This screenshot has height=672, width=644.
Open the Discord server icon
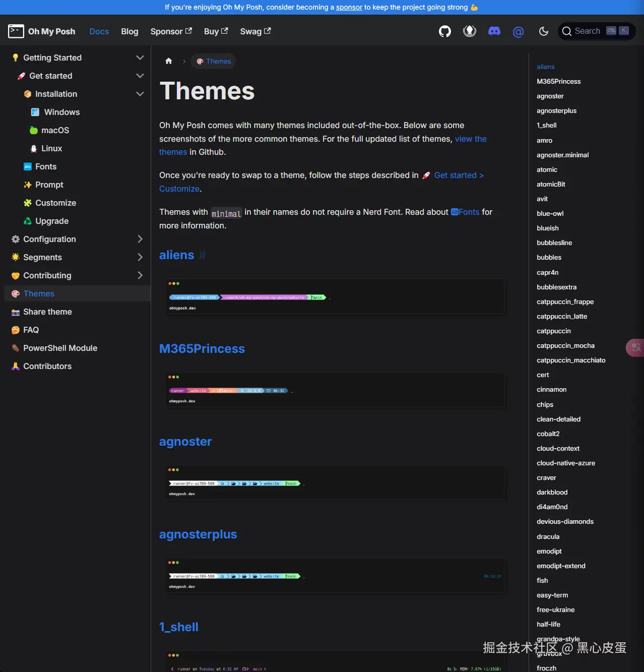(494, 31)
